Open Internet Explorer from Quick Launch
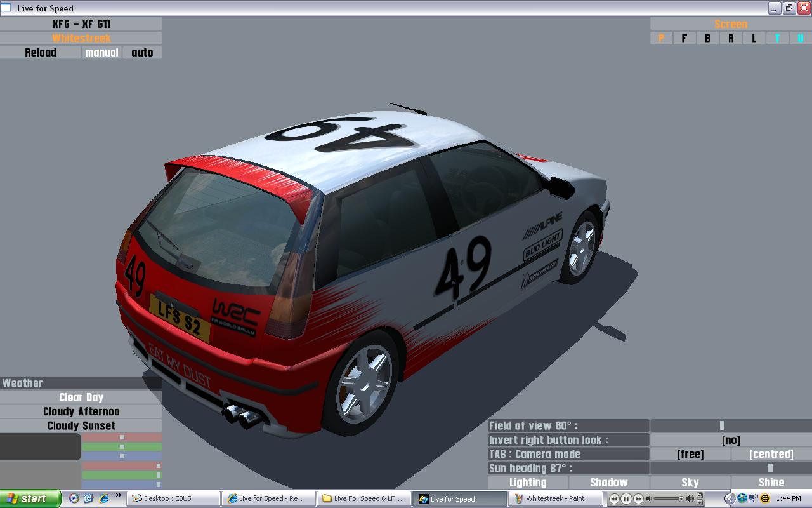This screenshot has width=812, height=508. (103, 498)
